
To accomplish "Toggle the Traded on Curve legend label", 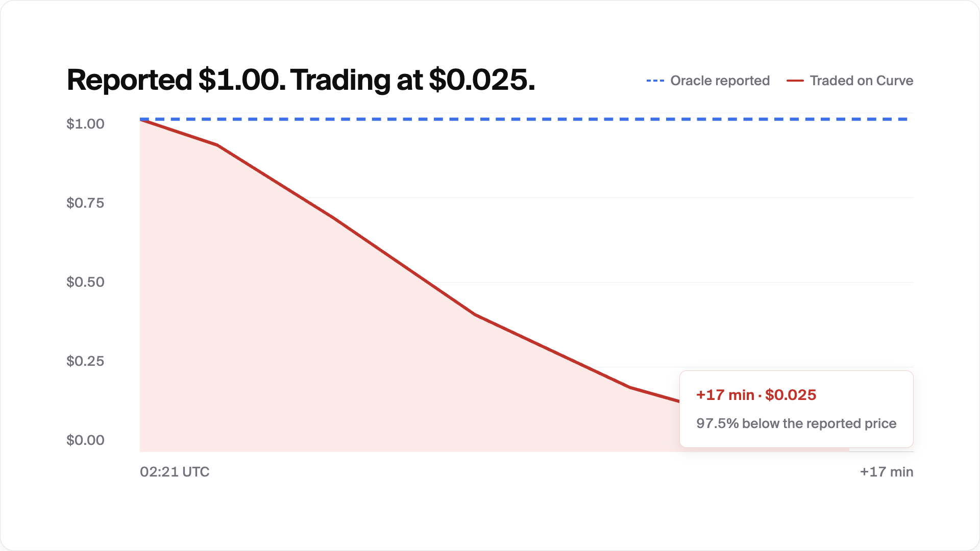I will (861, 81).
